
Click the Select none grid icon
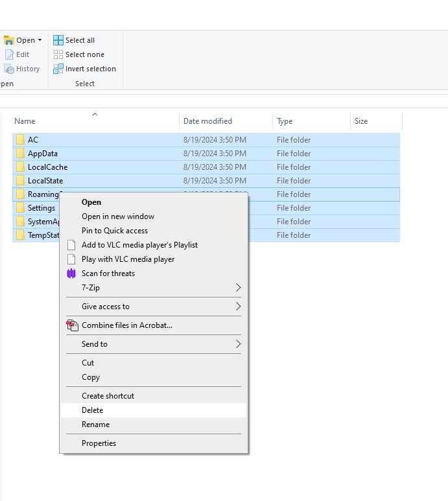click(x=58, y=54)
